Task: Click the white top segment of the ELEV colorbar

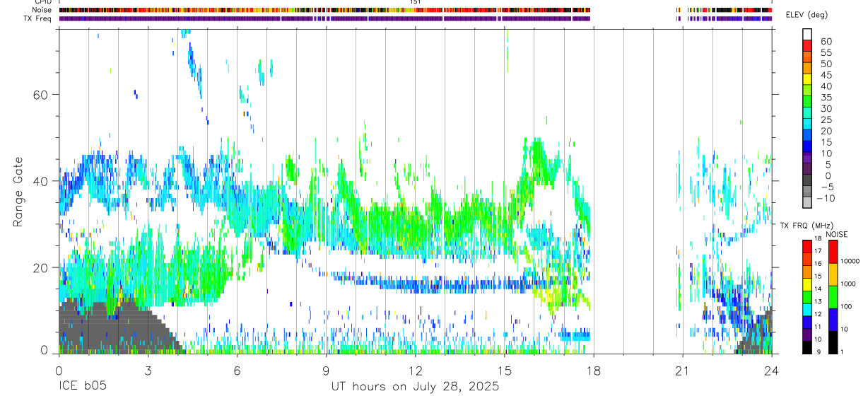Action: coord(808,33)
